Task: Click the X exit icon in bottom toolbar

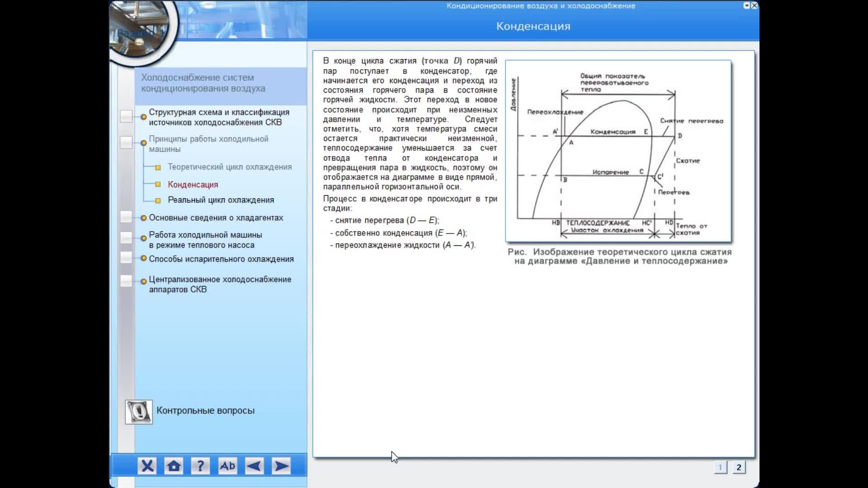Action: click(x=147, y=466)
